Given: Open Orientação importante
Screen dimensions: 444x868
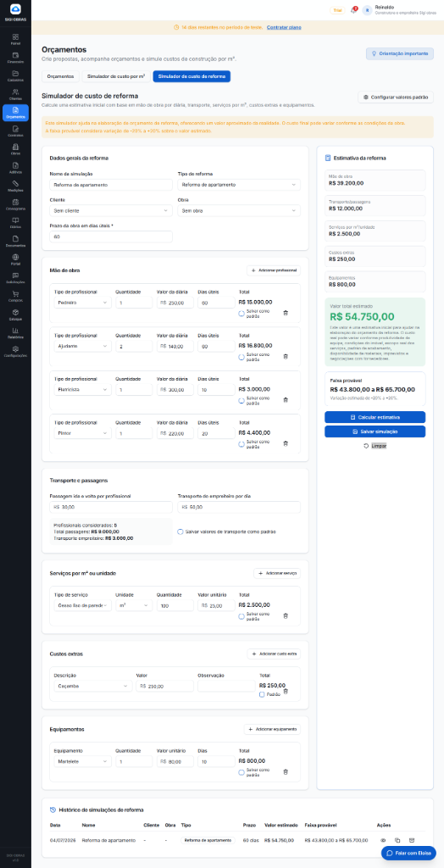Looking at the screenshot, I should point(400,53).
